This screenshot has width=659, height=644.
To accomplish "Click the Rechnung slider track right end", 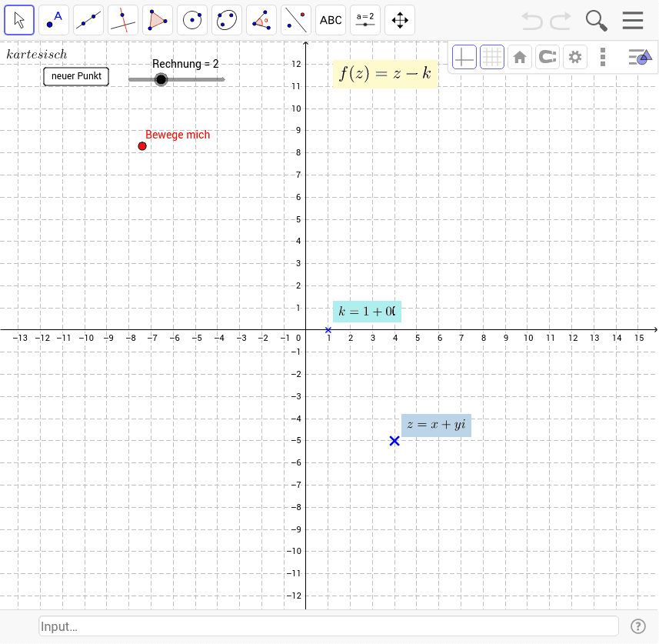I will click(222, 79).
